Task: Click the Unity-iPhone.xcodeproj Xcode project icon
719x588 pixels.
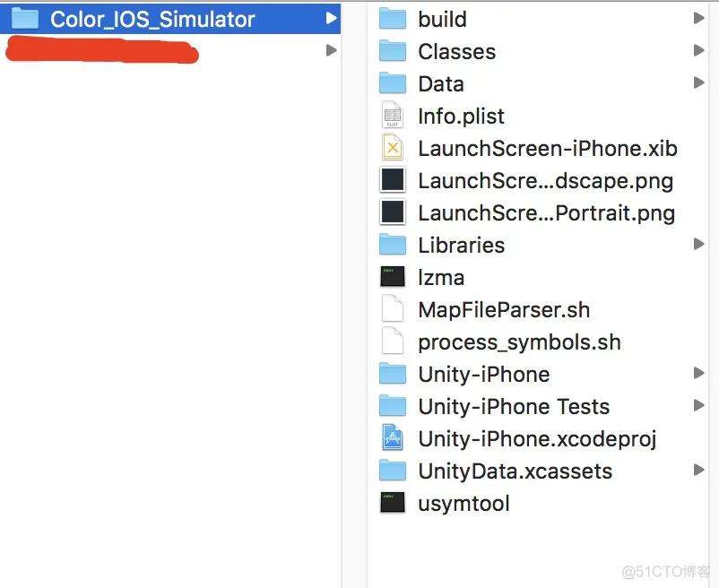Action: click(393, 437)
